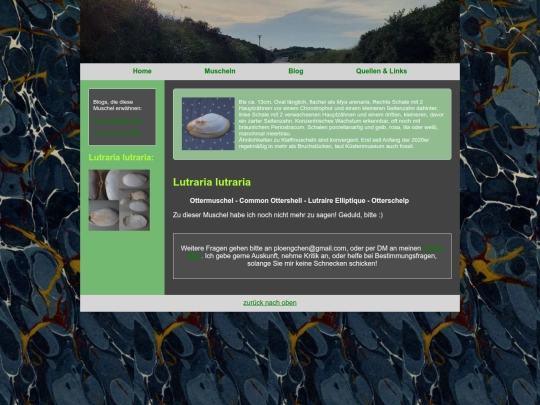Follow the first blog link in the sidebar box
The height and width of the screenshot is (405, 540).
point(117,121)
